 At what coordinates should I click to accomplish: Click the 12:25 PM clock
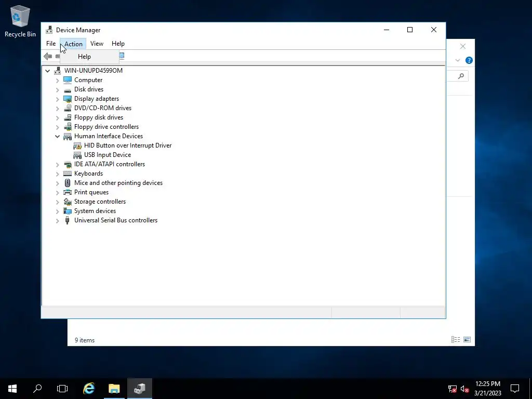pyautogui.click(x=487, y=384)
